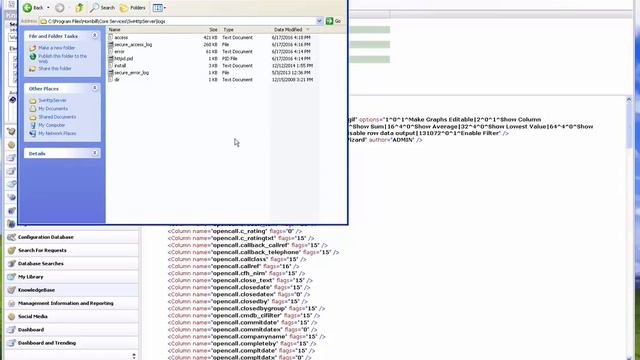Open the Views menu button

coord(159,8)
